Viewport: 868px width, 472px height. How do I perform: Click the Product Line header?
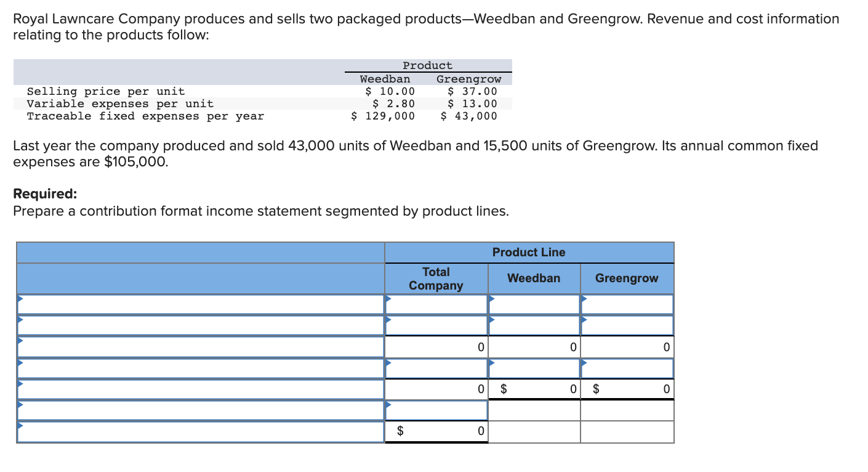(x=529, y=252)
